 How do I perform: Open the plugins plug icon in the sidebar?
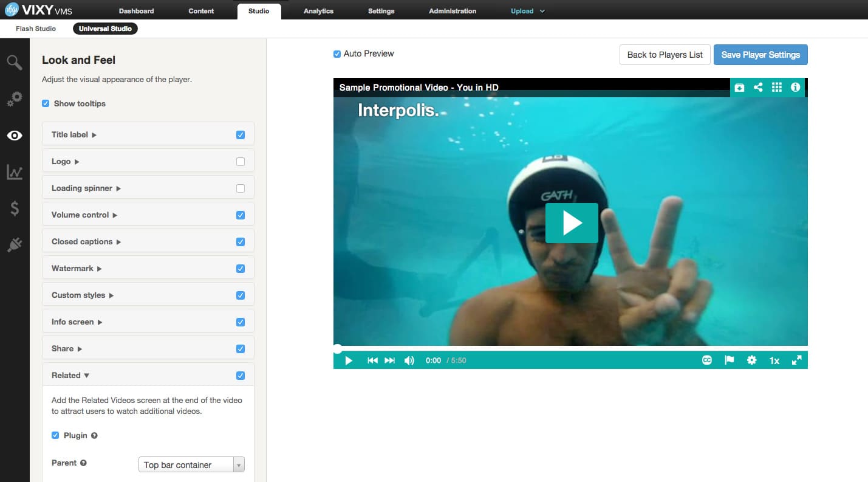[15, 245]
